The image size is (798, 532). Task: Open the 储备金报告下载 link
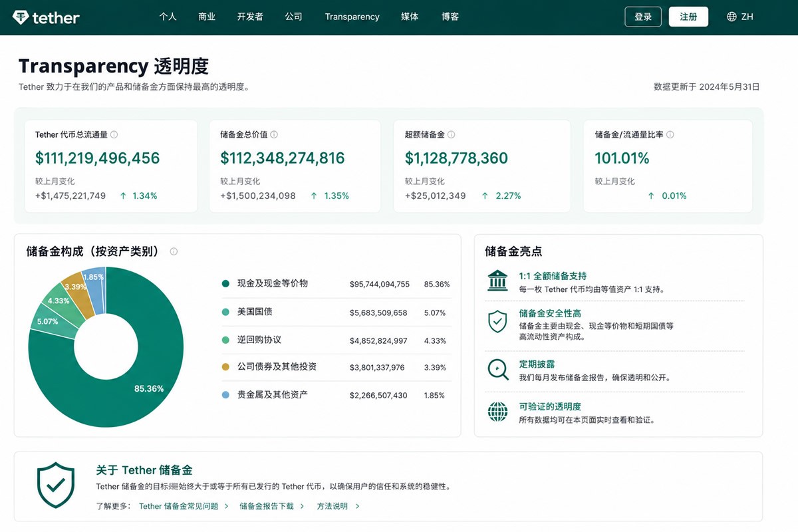tap(266, 506)
